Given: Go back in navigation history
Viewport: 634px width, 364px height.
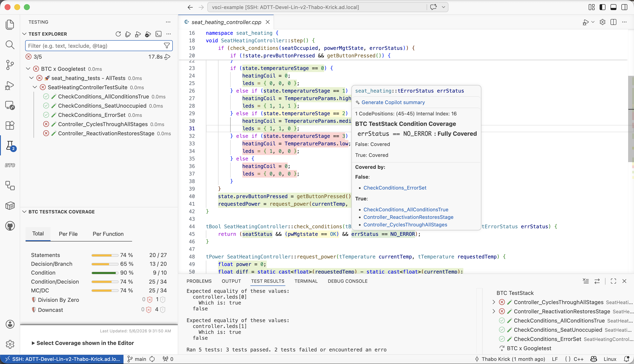Looking at the screenshot, I should pyautogui.click(x=190, y=7).
